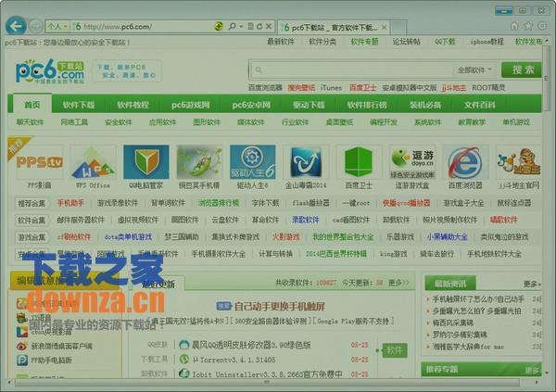Open the 百度卫士 green cube icon
Screen dimensions: 556x392
[359, 162]
